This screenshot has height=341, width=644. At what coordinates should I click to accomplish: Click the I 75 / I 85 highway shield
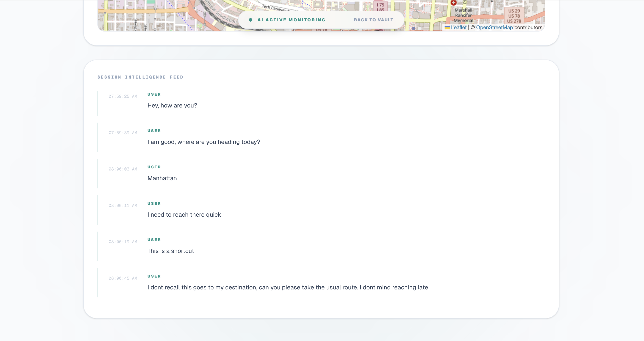380,7
